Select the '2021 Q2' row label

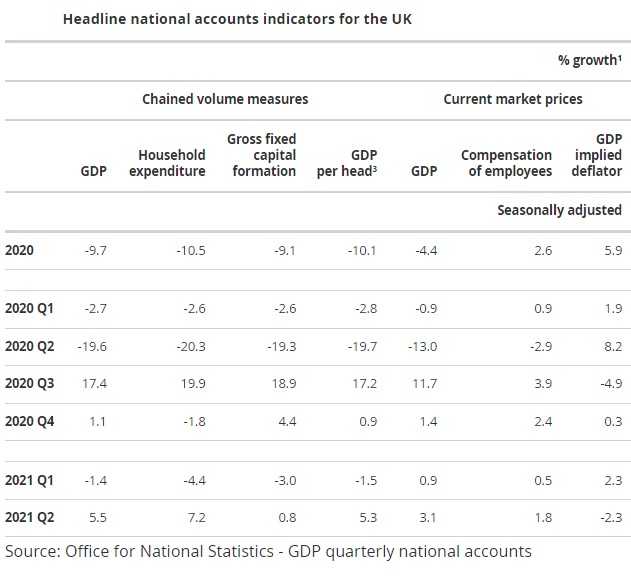(30, 518)
